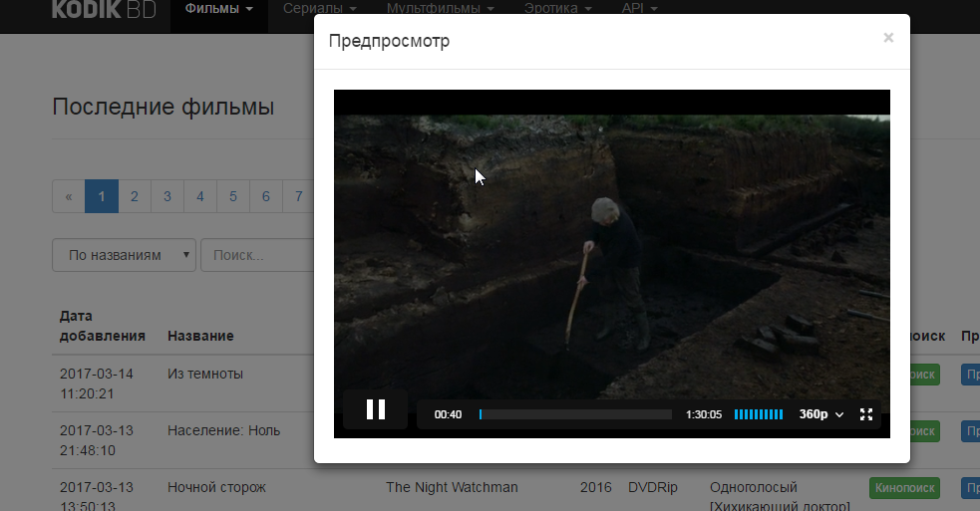Image resolution: width=980 pixels, height=511 pixels.
Task: Seek on the video progress bar
Action: 575,414
